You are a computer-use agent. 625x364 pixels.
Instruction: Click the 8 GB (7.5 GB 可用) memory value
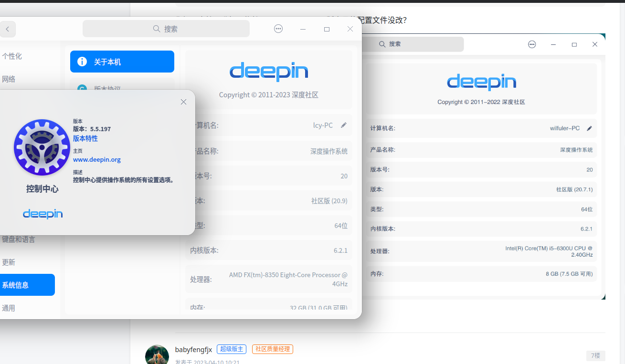click(569, 274)
